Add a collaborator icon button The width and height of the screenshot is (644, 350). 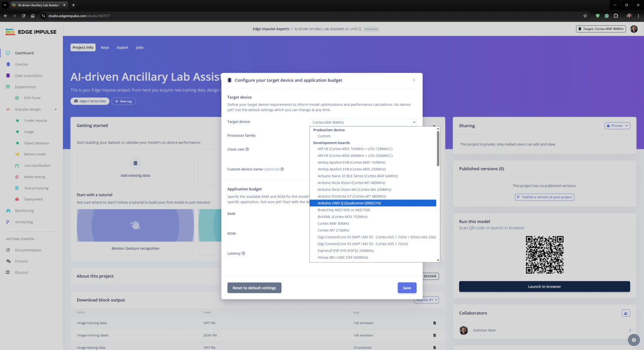click(626, 313)
